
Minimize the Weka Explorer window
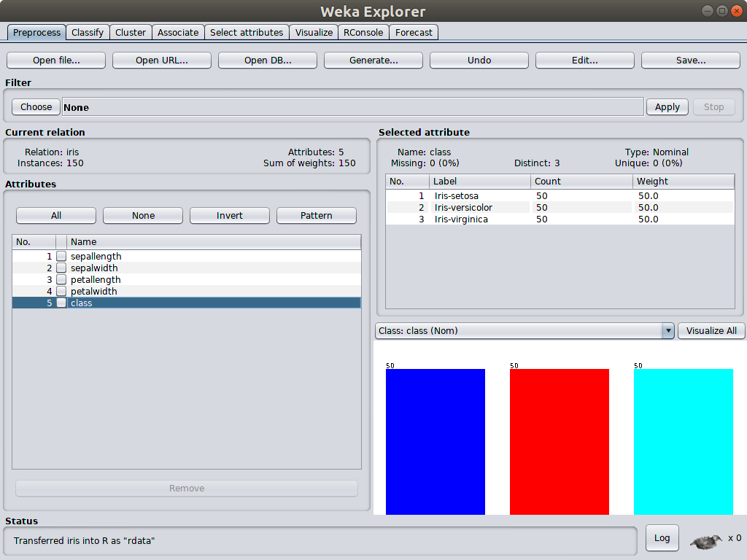pos(708,11)
